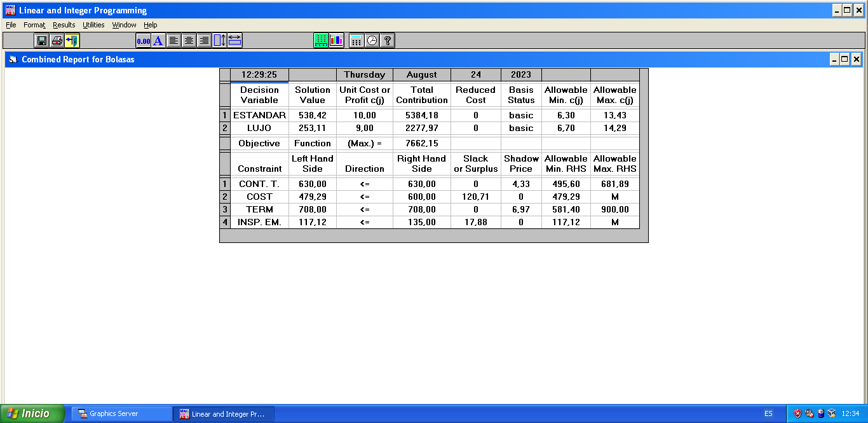This screenshot has height=423, width=868.
Task: Select the ESTANDAR solution value cell
Action: tap(312, 116)
